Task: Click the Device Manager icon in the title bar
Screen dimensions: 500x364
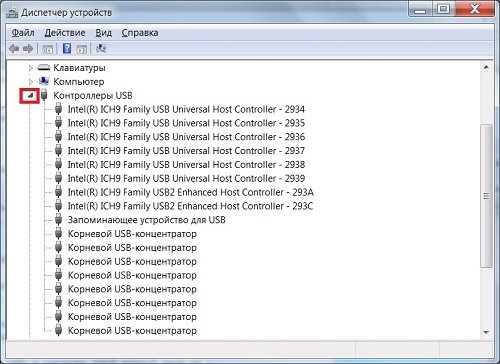Action: (12, 12)
